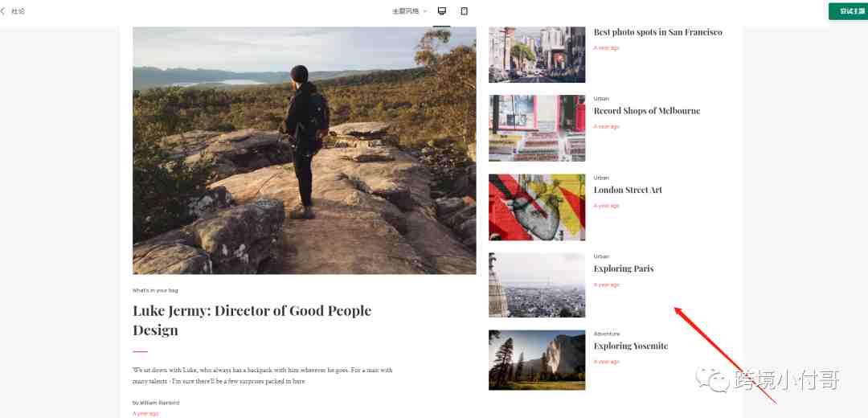This screenshot has width=868, height=418.
Task: Click Record Shops of Melbourne thumbnail
Action: point(536,129)
